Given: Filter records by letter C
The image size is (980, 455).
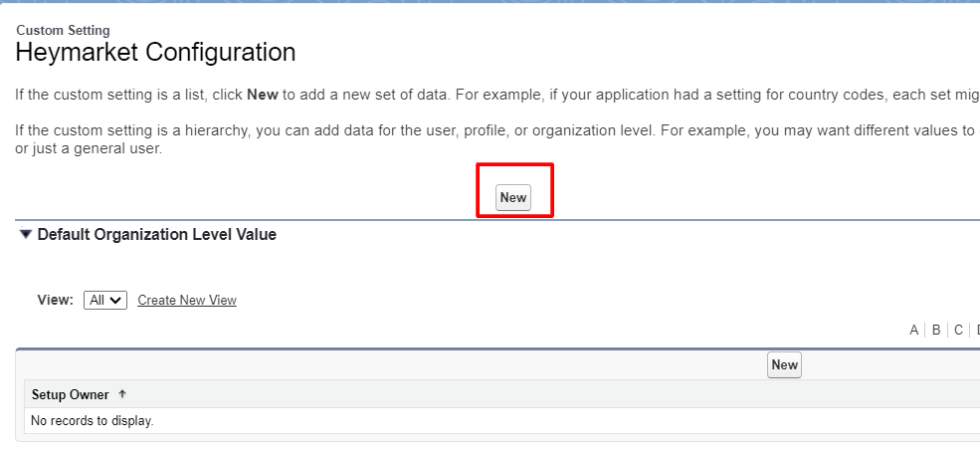Looking at the screenshot, I should click(958, 330).
